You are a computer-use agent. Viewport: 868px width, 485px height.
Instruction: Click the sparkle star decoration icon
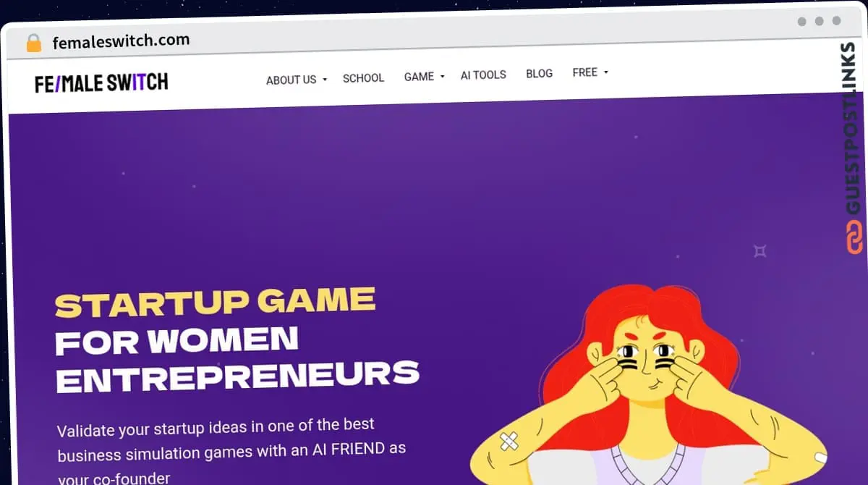coord(759,251)
